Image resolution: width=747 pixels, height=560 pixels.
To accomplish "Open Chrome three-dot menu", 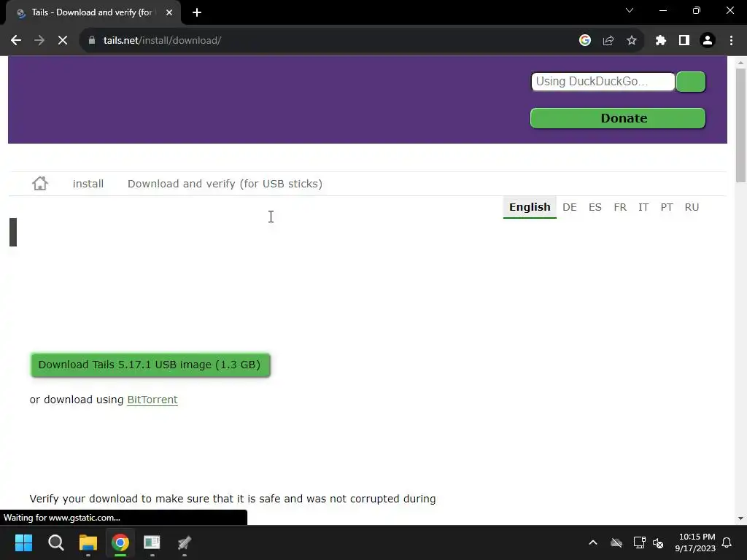I will coord(731,41).
